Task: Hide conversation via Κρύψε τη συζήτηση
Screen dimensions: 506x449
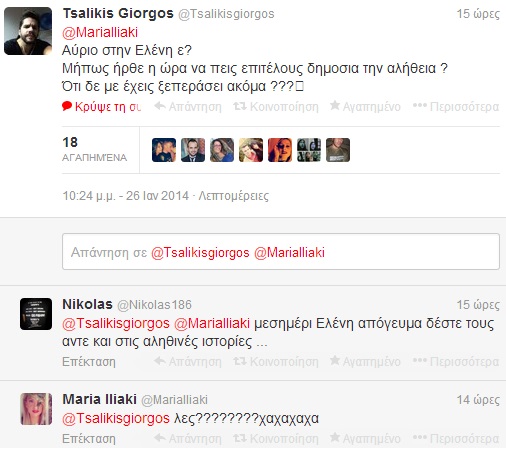Action: [102, 107]
